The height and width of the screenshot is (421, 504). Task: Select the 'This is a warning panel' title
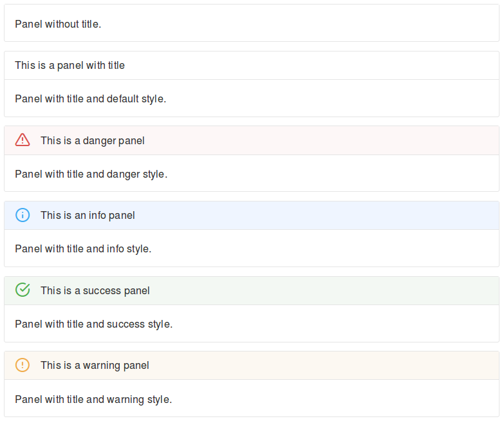(95, 365)
